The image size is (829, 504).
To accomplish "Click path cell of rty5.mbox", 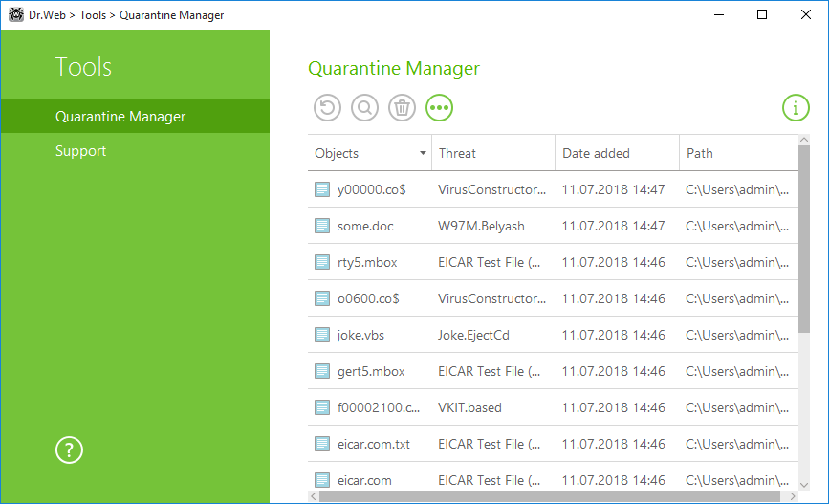I will [x=737, y=262].
